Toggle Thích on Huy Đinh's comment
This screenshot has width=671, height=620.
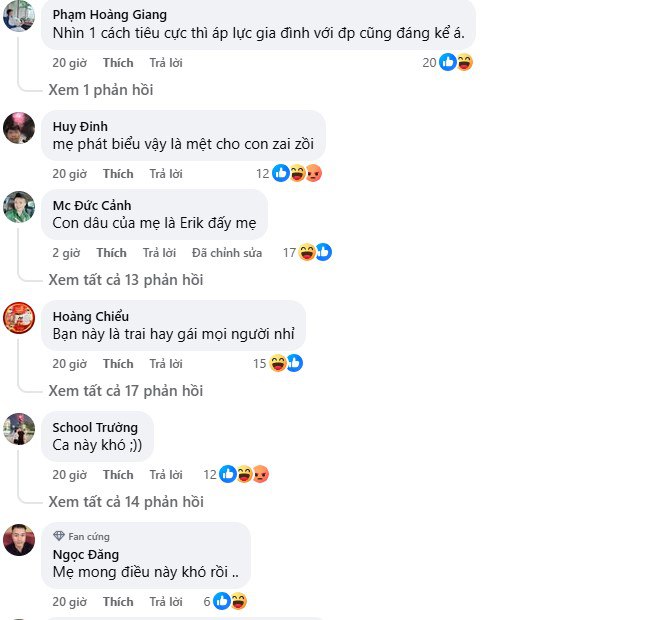click(117, 174)
